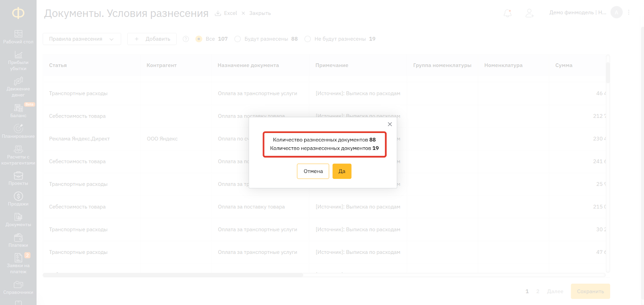
Task: Select the Все 107 radio button
Action: pos(199,39)
